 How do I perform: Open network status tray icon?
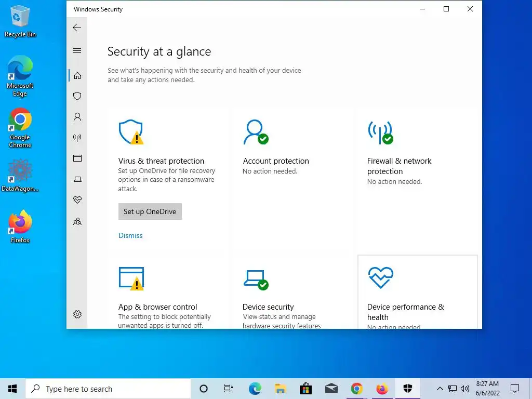tap(453, 389)
